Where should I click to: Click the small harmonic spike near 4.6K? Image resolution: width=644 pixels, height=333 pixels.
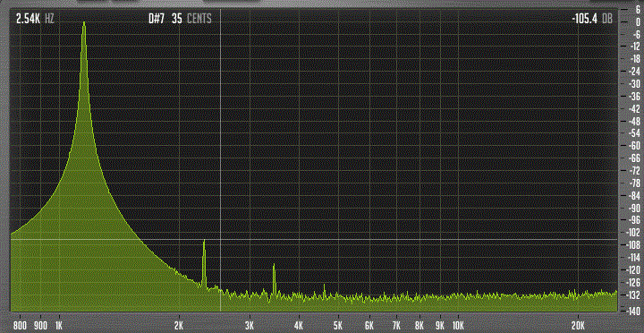tap(324, 289)
